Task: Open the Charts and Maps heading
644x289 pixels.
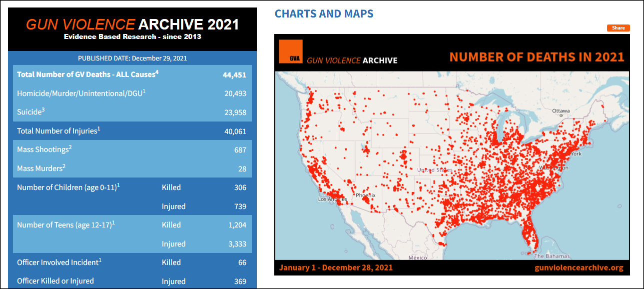Action: [x=324, y=13]
